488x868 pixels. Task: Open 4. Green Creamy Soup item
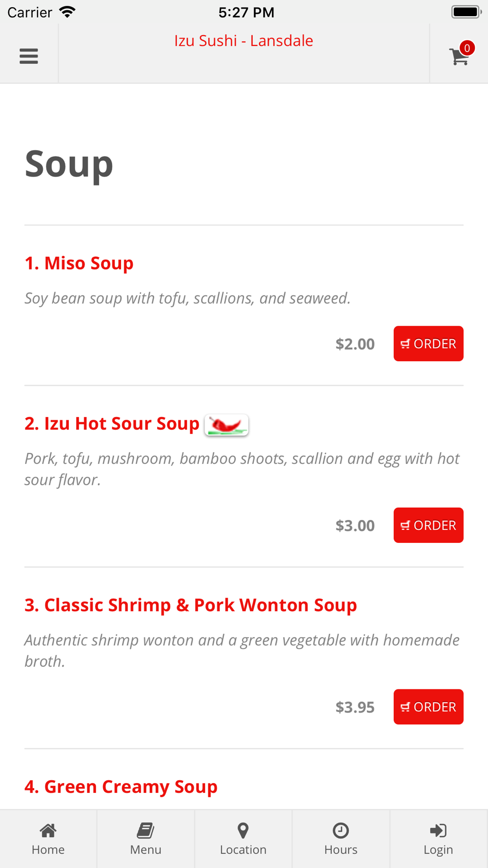tap(121, 787)
